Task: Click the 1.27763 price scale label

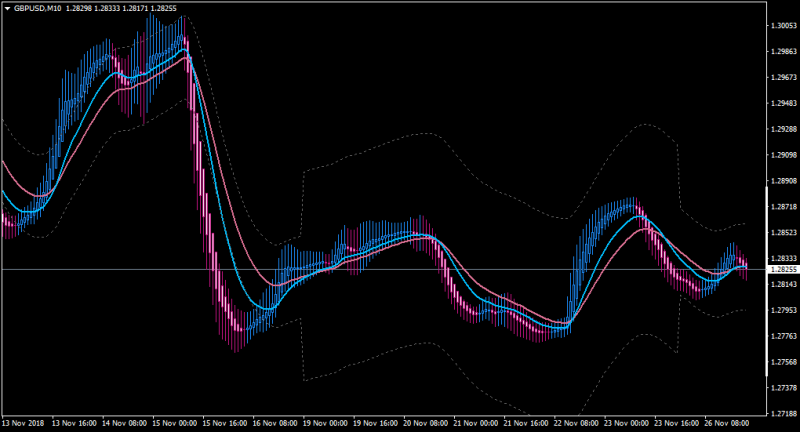Action: point(784,336)
